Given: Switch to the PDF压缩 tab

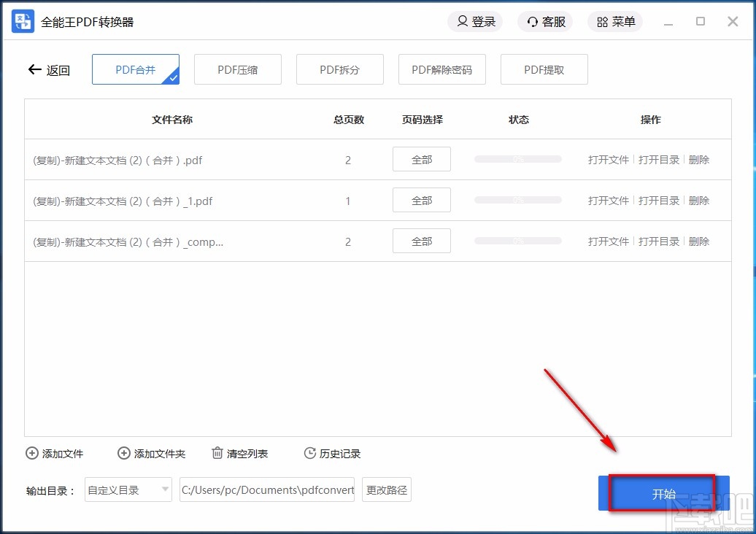Looking at the screenshot, I should pos(238,69).
